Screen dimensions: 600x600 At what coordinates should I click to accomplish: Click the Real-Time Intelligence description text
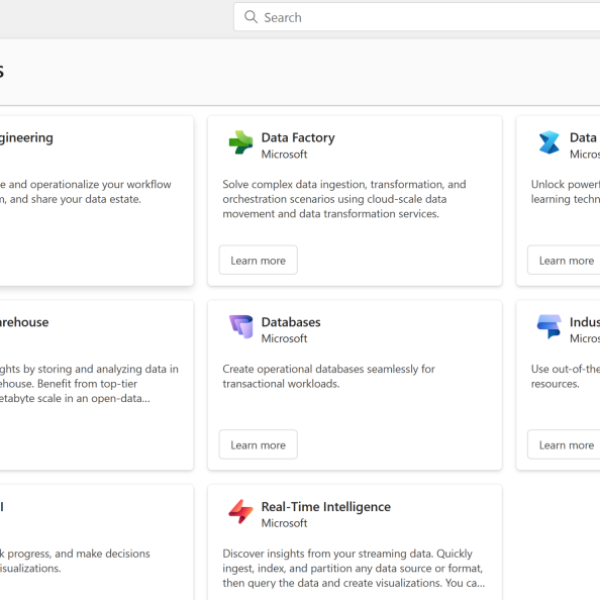pyautogui.click(x=353, y=568)
